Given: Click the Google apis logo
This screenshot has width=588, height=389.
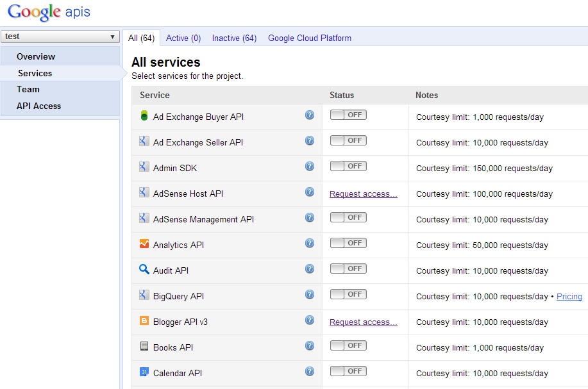Looking at the screenshot, I should (49, 12).
